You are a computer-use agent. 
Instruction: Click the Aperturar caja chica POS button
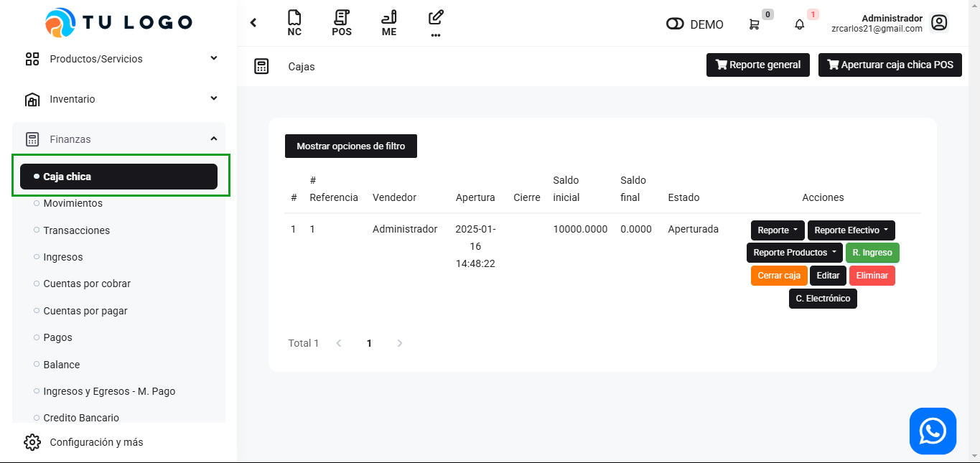[x=890, y=65]
